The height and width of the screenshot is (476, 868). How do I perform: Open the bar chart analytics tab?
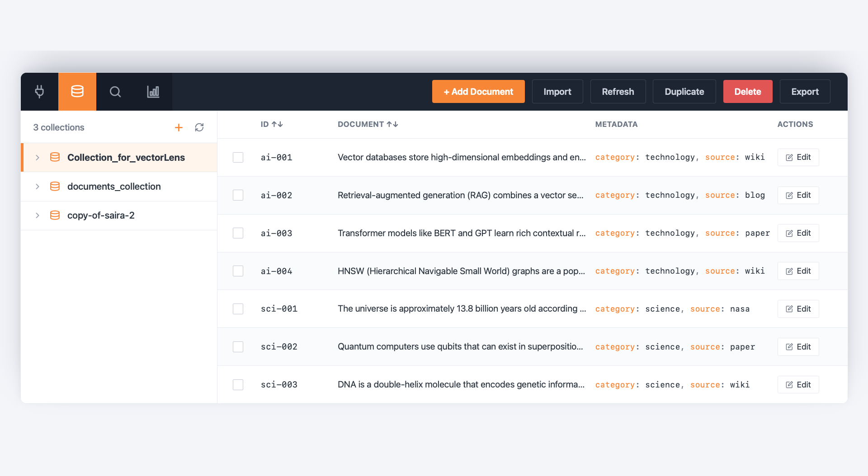[x=153, y=92]
